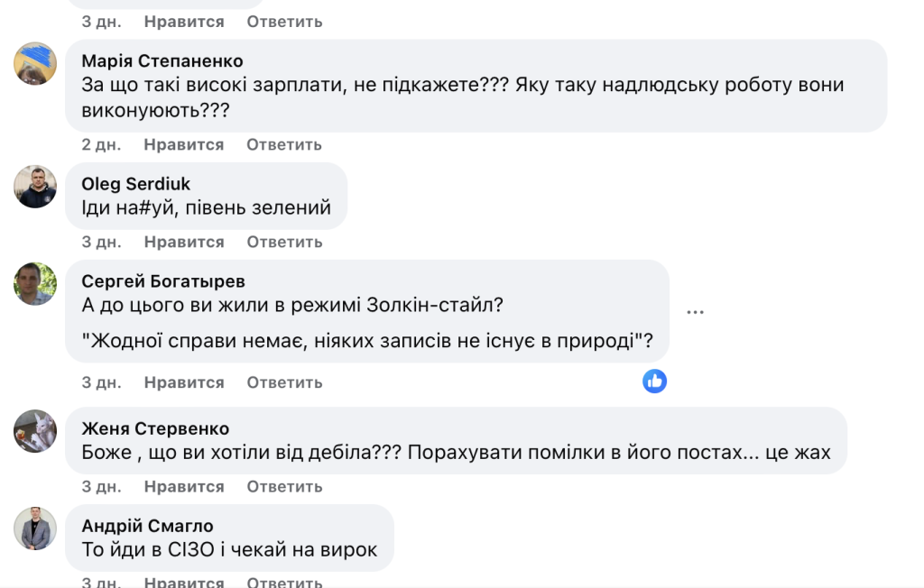
Task: Click Ответить under Женя Стервенко's comment
Action: point(284,485)
